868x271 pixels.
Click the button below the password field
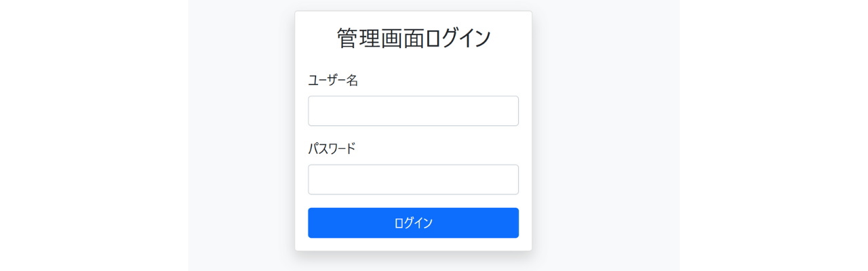pos(413,223)
